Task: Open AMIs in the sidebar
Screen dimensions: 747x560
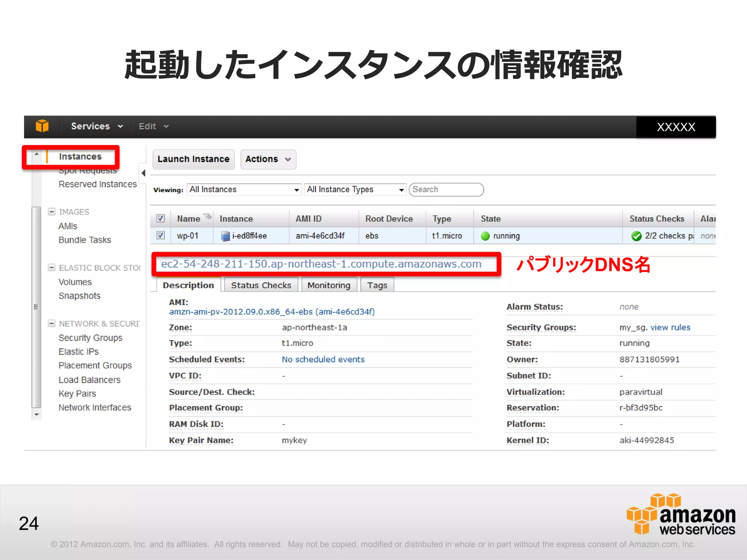Action: point(68,226)
